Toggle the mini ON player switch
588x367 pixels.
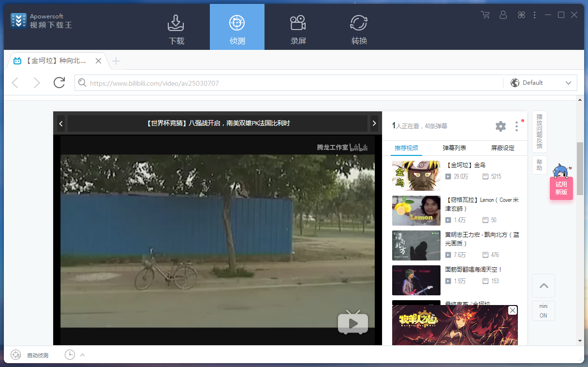click(x=543, y=311)
